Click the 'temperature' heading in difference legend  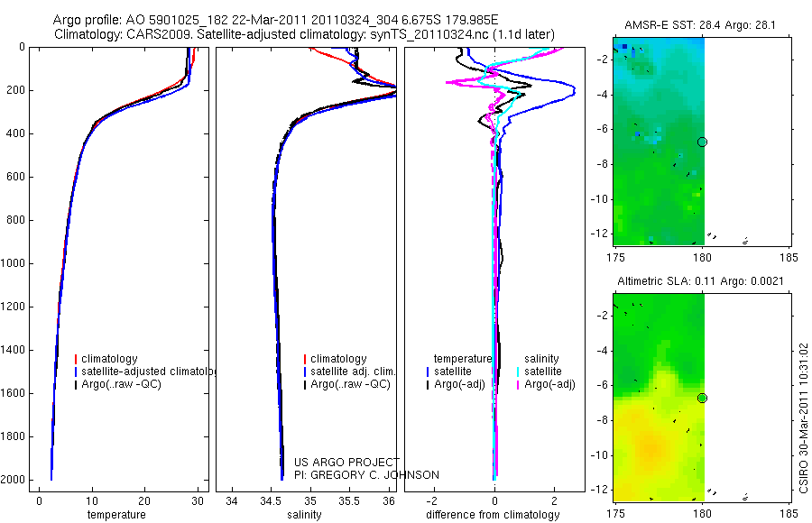[463, 359]
